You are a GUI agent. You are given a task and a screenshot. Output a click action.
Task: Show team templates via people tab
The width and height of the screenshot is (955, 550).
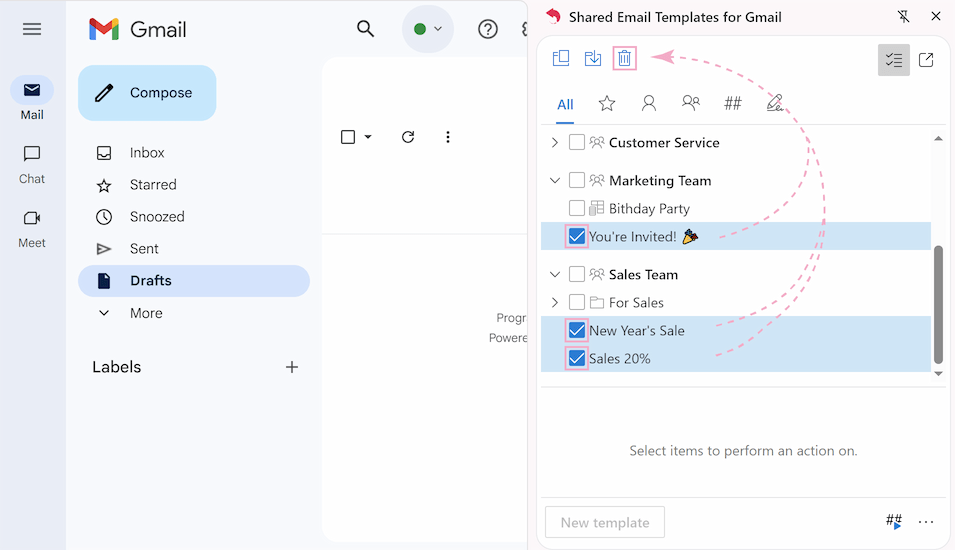(691, 103)
